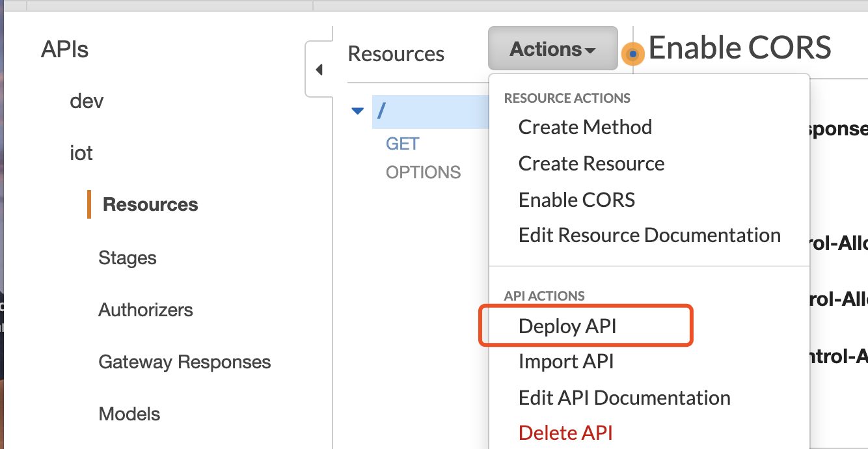This screenshot has width=868, height=449.
Task: Open the dev API in sidebar
Action: (87, 102)
